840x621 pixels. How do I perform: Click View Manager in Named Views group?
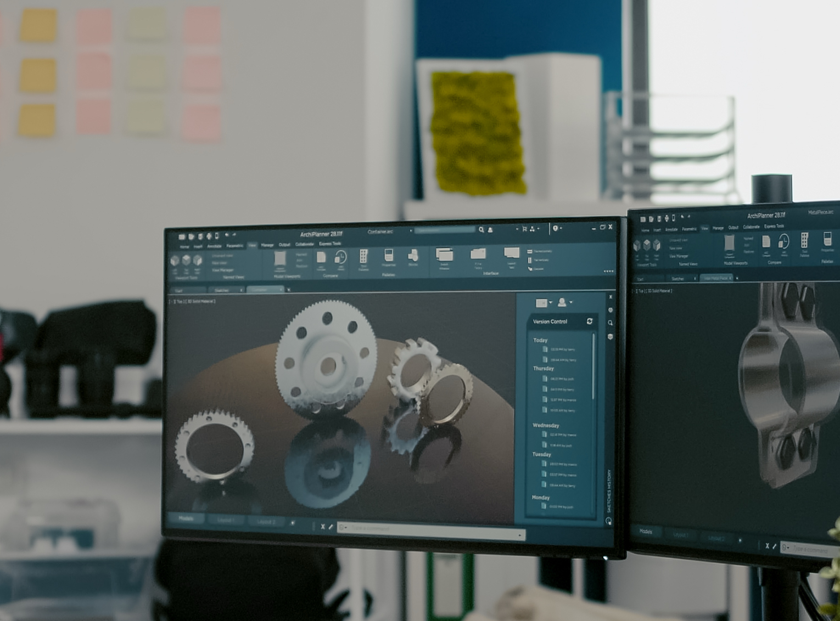pos(223,270)
